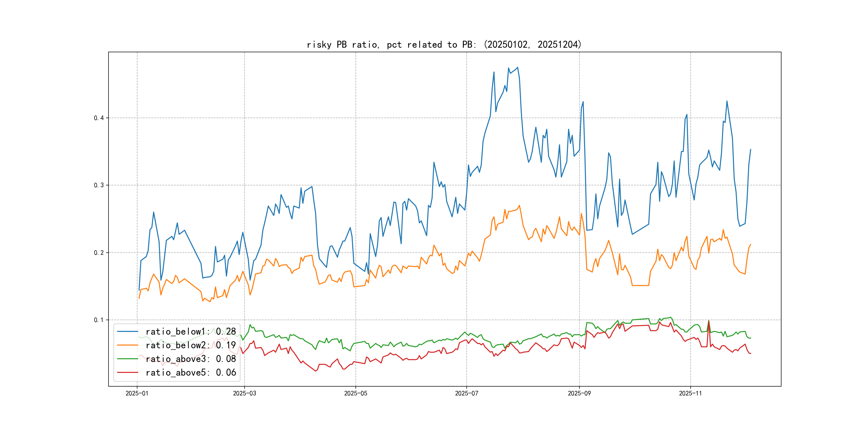
Task: Click the red ratio_above5 legend line
Action: click(127, 372)
